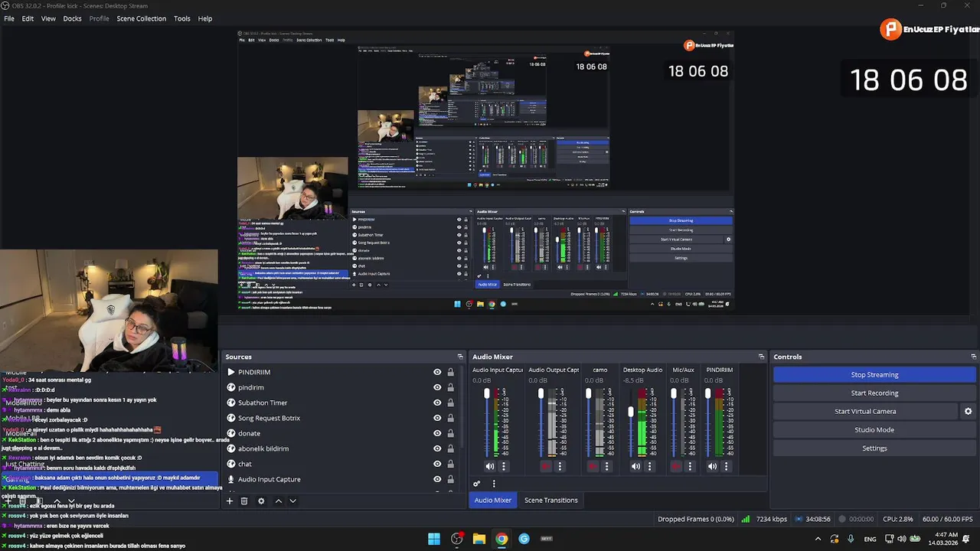Toggle lock on pindirim browser source

(x=450, y=387)
